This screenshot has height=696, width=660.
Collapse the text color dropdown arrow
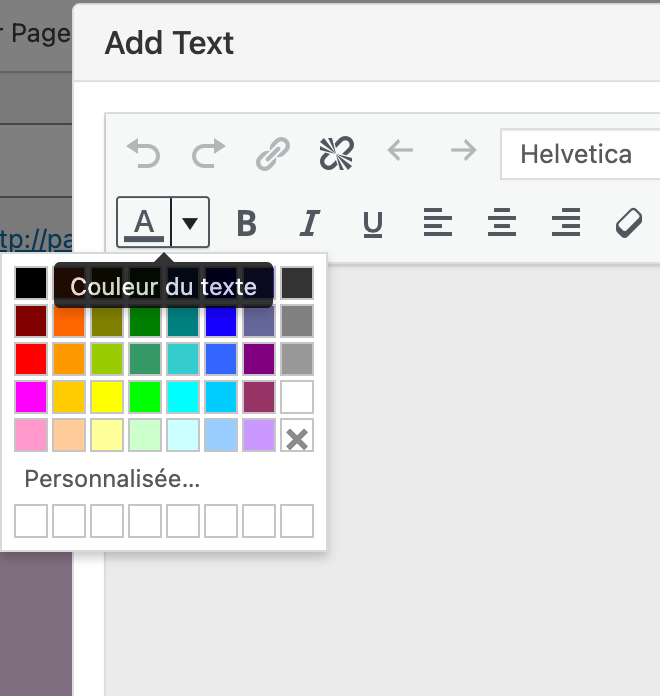(x=190, y=222)
